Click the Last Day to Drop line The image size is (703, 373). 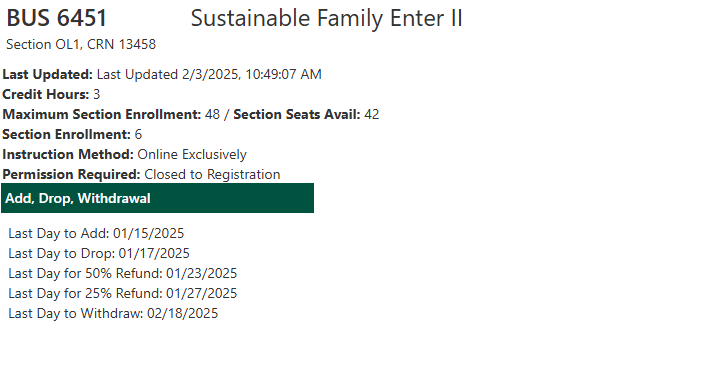99,254
